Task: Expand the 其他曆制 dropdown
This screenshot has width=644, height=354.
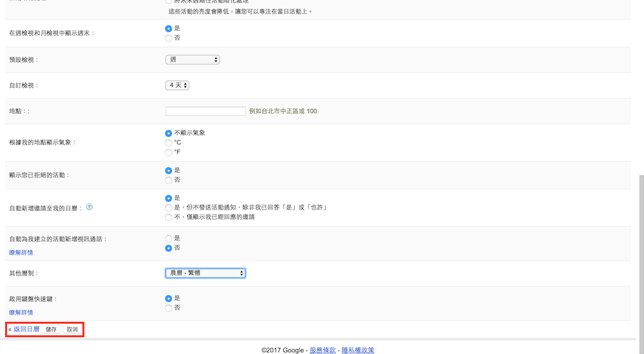Action: click(x=205, y=273)
